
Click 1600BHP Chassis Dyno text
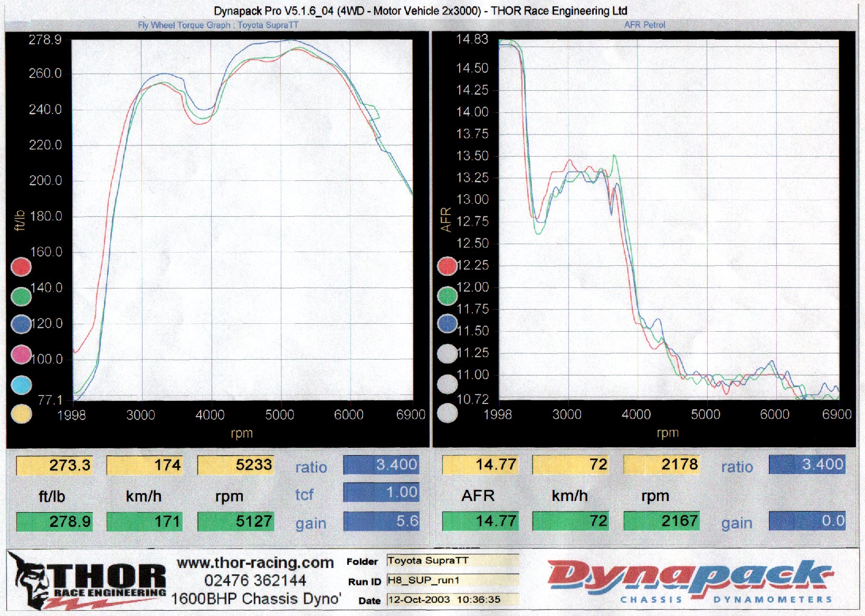[x=256, y=599]
